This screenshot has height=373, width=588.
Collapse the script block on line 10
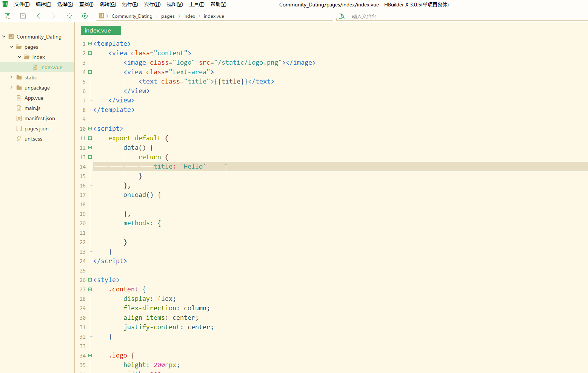coord(89,128)
